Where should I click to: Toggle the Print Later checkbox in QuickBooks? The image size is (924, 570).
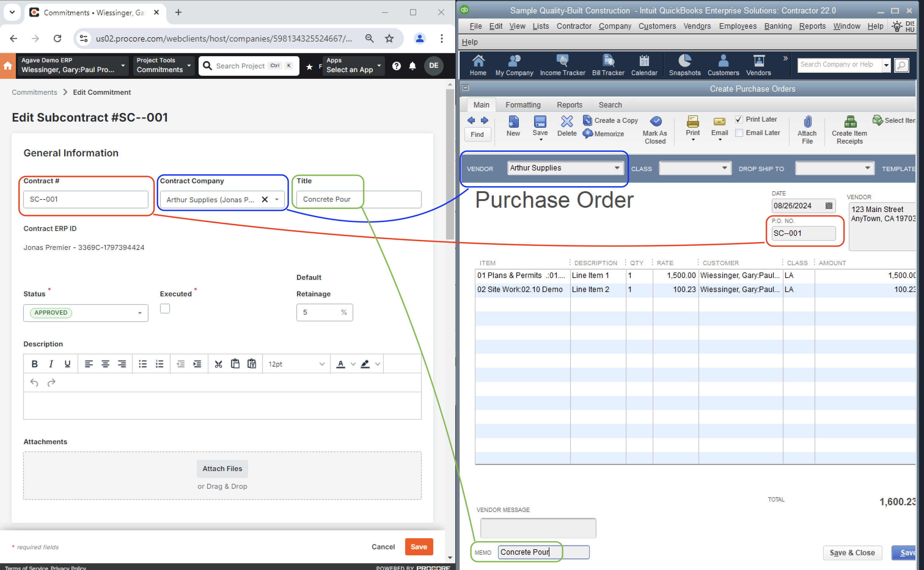(x=739, y=119)
